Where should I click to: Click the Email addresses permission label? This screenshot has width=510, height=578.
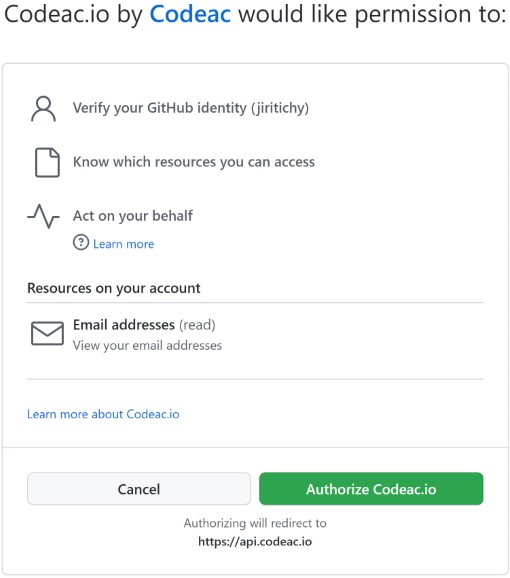point(124,325)
